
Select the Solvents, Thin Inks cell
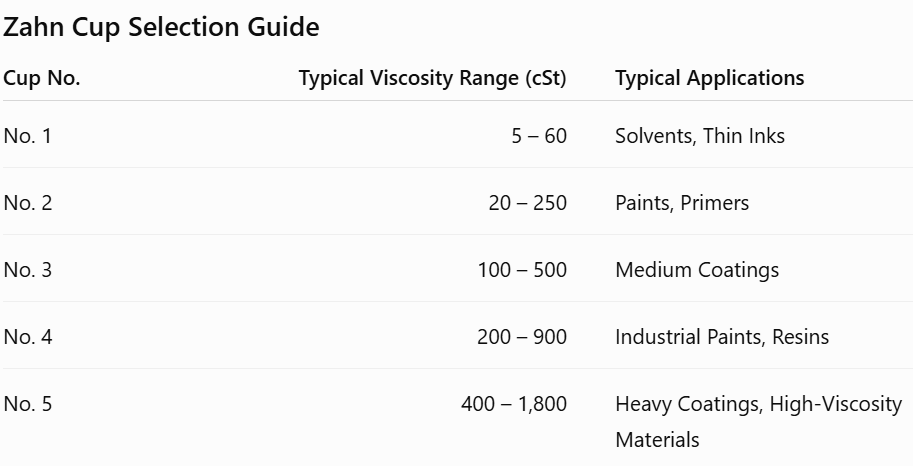[700, 136]
